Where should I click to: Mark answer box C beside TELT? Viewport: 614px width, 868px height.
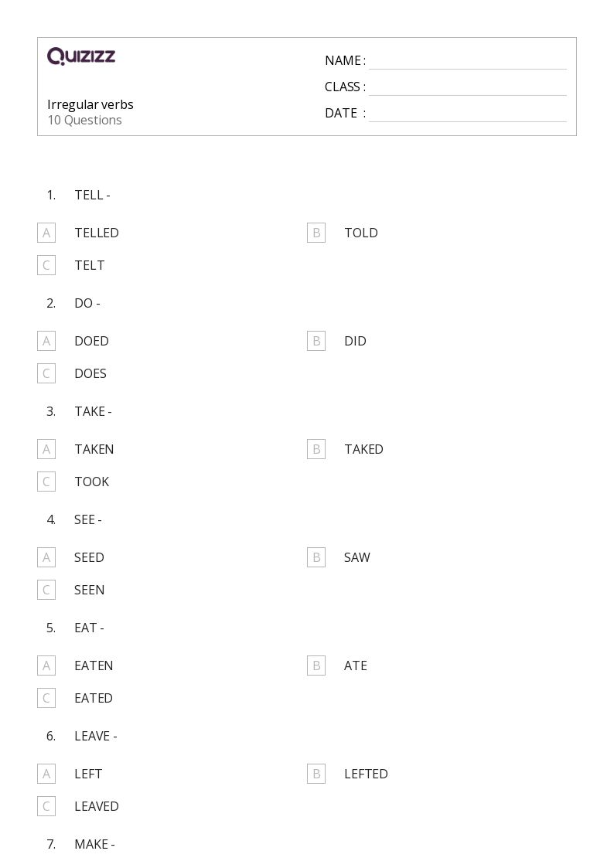click(46, 265)
